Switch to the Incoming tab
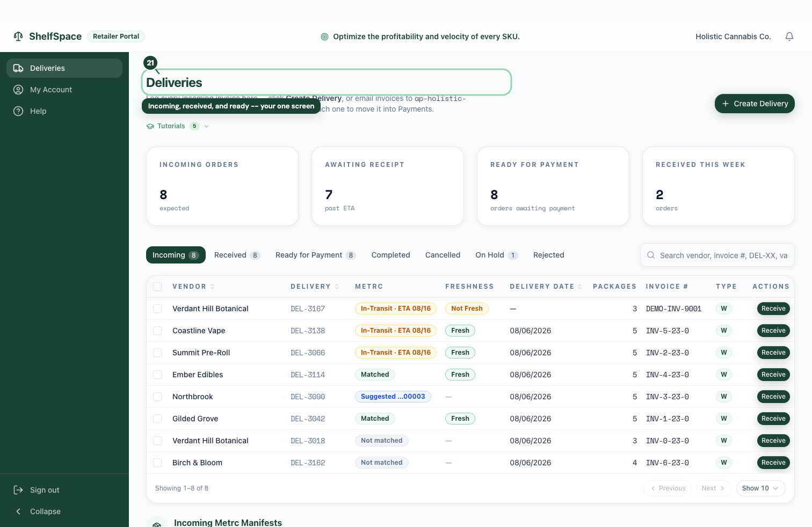The image size is (812, 527). coord(176,255)
